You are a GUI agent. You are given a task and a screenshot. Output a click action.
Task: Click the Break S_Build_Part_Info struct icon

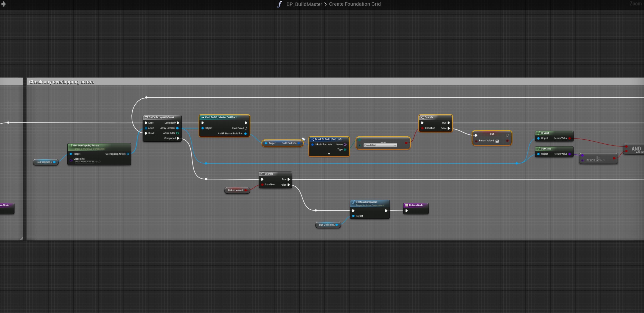point(313,139)
